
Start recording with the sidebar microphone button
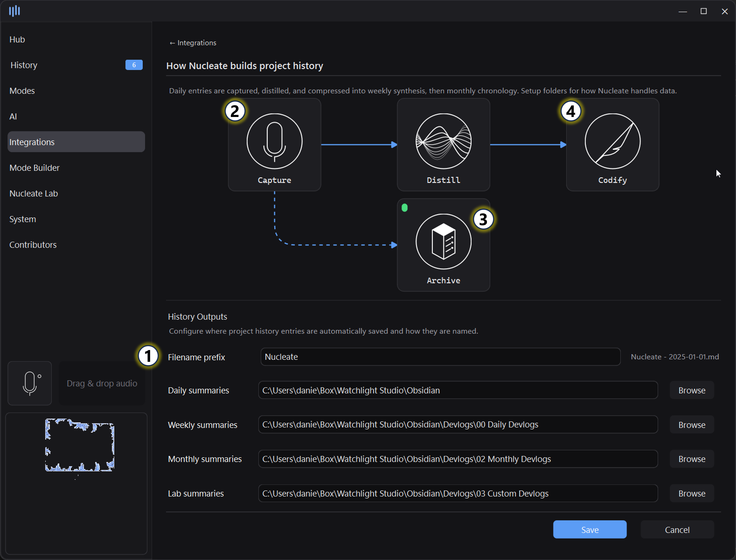click(x=30, y=383)
